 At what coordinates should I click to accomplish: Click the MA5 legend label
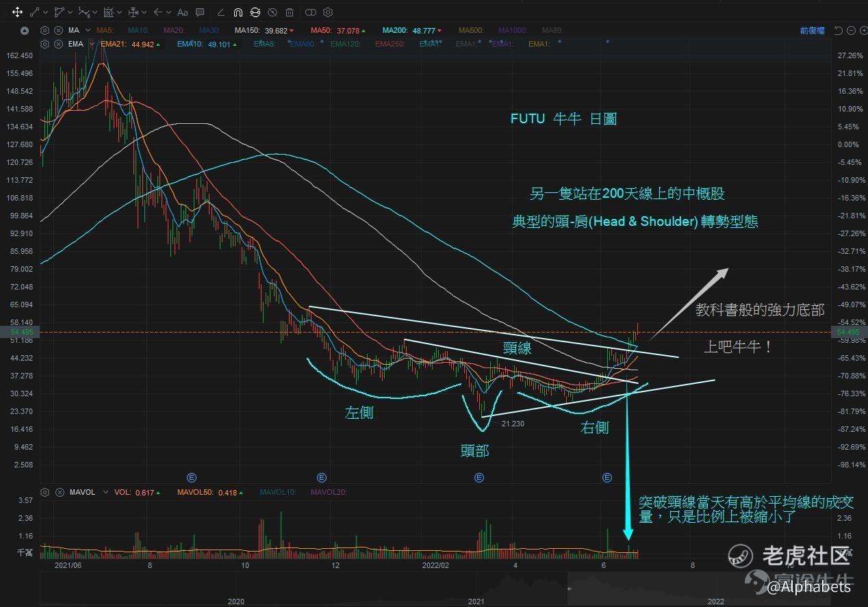(105, 30)
